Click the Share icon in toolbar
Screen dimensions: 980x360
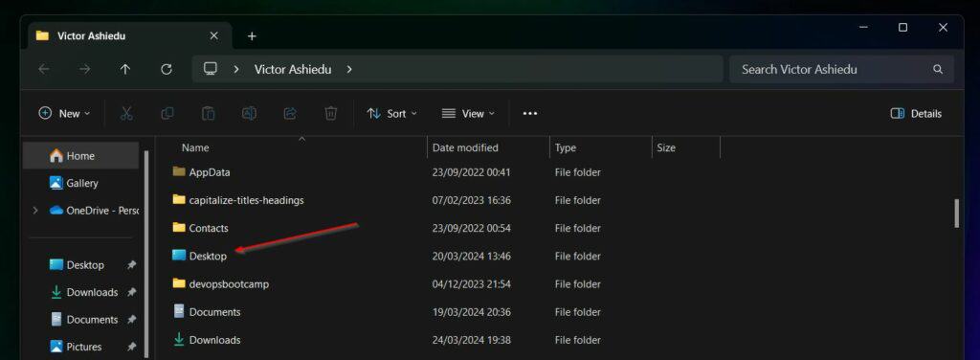pyautogui.click(x=290, y=113)
